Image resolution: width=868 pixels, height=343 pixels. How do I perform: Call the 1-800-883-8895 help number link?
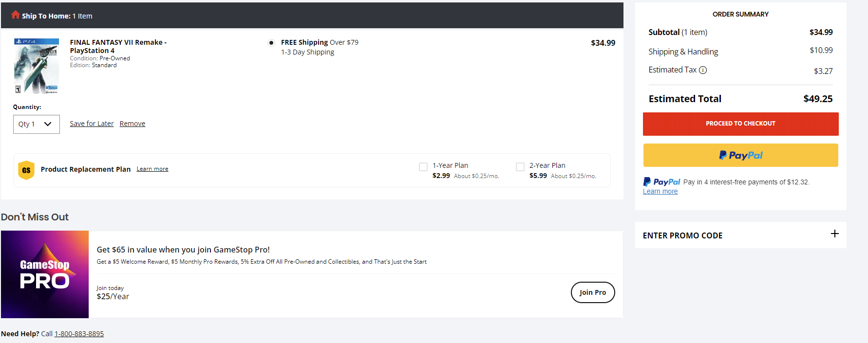pos(79,334)
